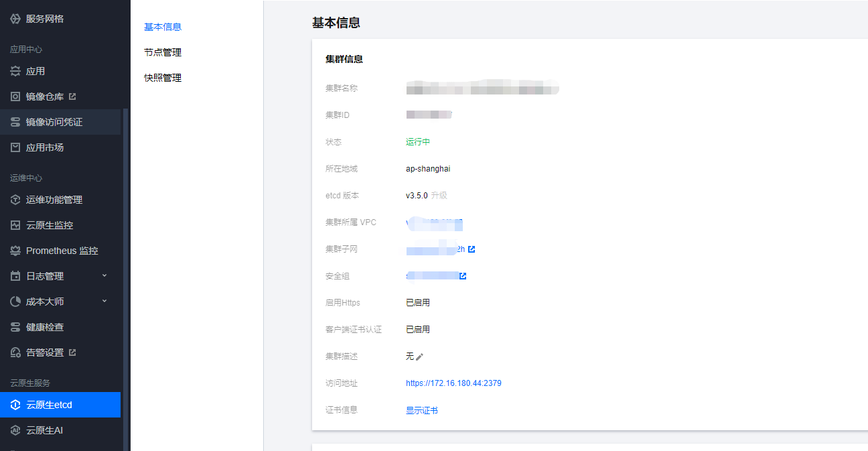868x451 pixels.
Task: Click the 镜像仓库 icon in sidebar
Action: point(15,96)
